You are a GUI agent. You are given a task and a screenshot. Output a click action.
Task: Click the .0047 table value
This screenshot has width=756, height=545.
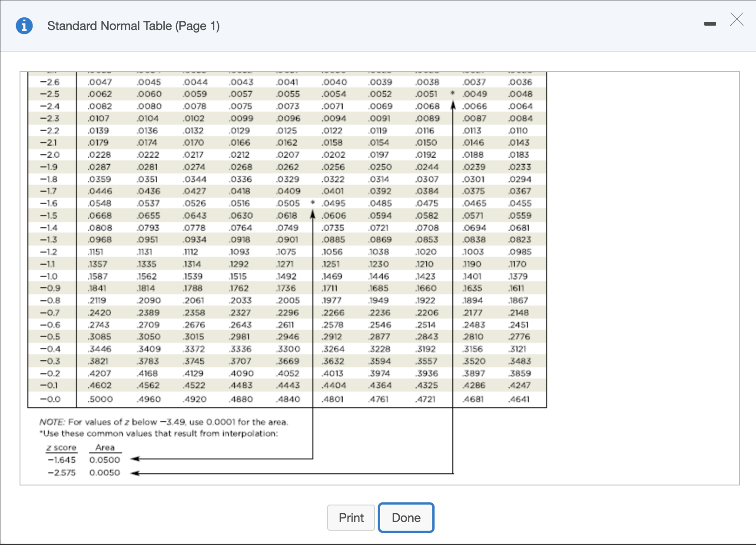click(99, 82)
